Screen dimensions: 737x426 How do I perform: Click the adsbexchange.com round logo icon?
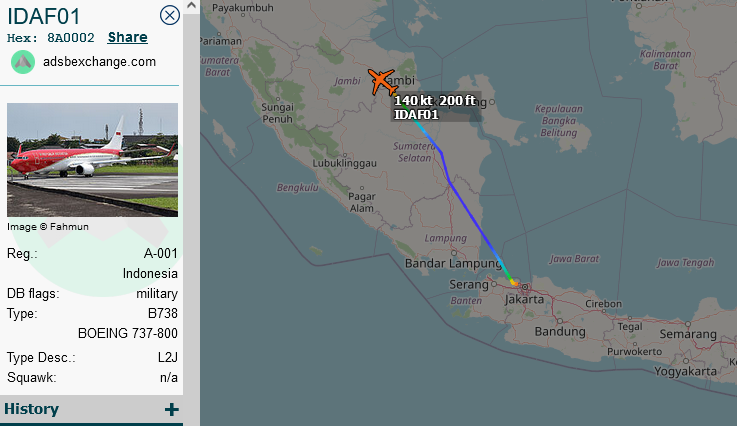(23, 62)
